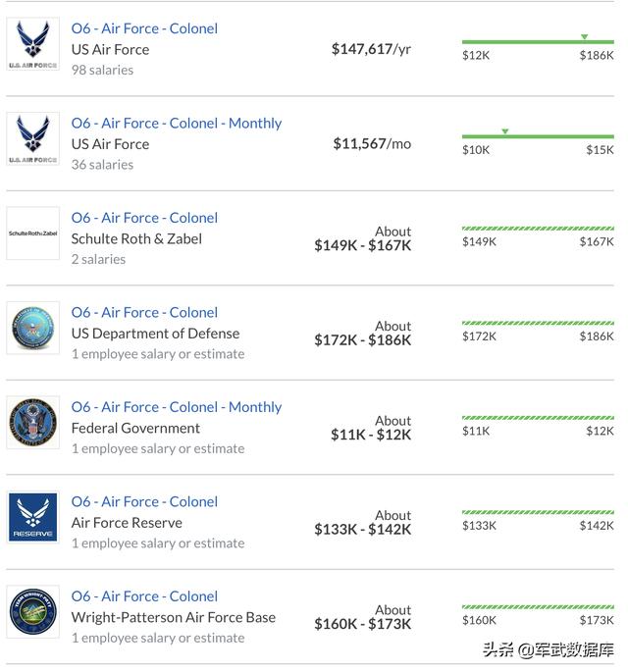
Task: Open the Wright-Patterson Air Force Base emblem
Action: coord(33,612)
